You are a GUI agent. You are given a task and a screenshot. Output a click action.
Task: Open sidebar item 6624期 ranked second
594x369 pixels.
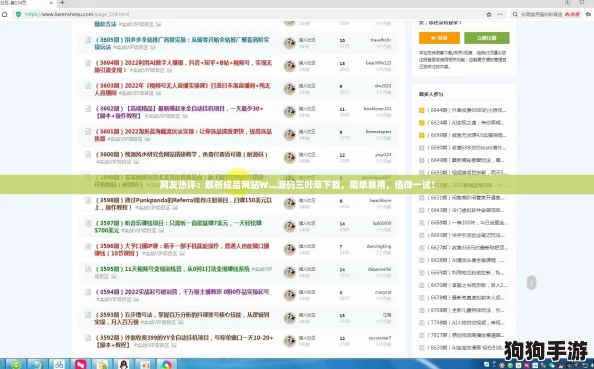466,123
